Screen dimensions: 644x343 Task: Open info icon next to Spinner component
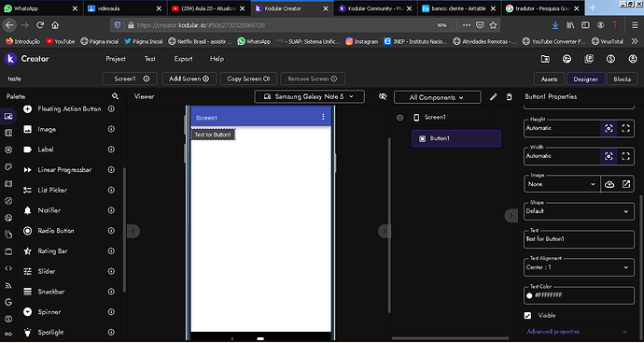point(111,312)
